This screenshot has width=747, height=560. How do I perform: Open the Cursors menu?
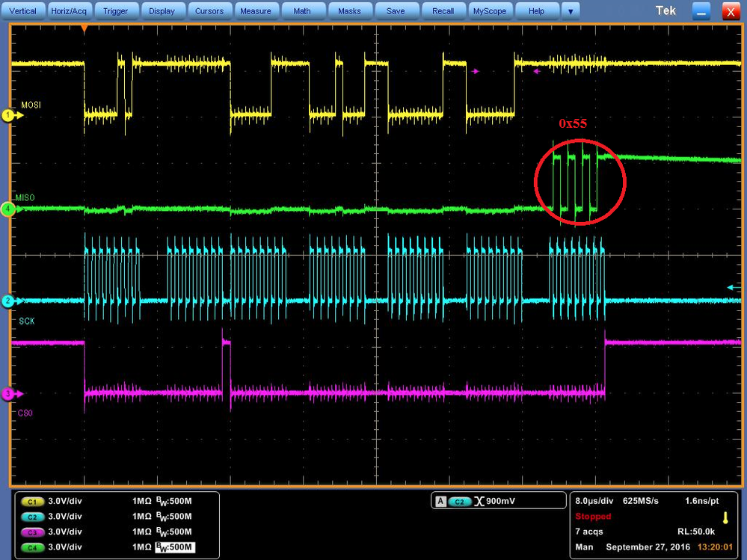click(209, 11)
